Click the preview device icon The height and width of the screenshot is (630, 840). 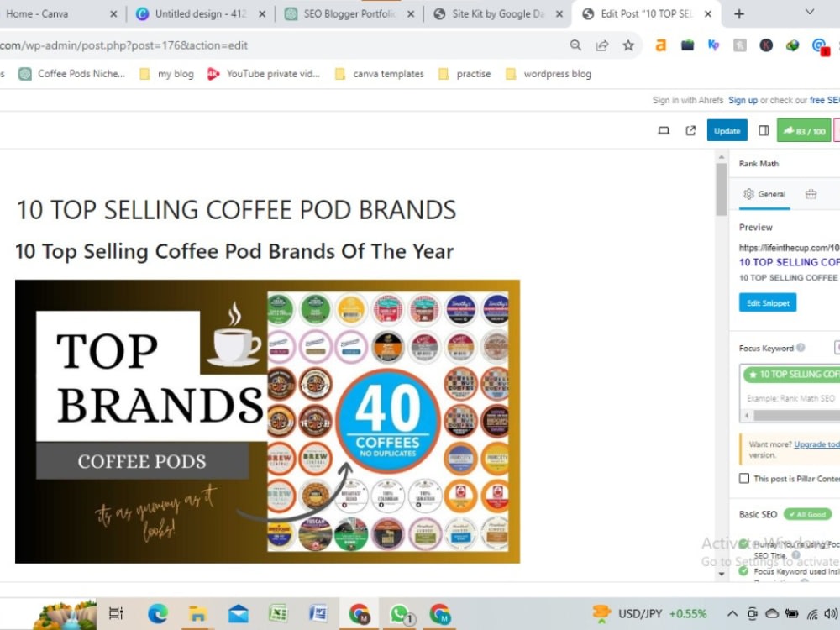tap(664, 131)
